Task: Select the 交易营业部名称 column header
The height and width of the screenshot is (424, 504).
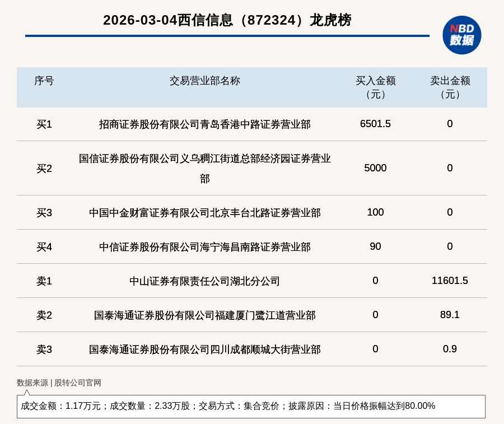Action: click(204, 81)
